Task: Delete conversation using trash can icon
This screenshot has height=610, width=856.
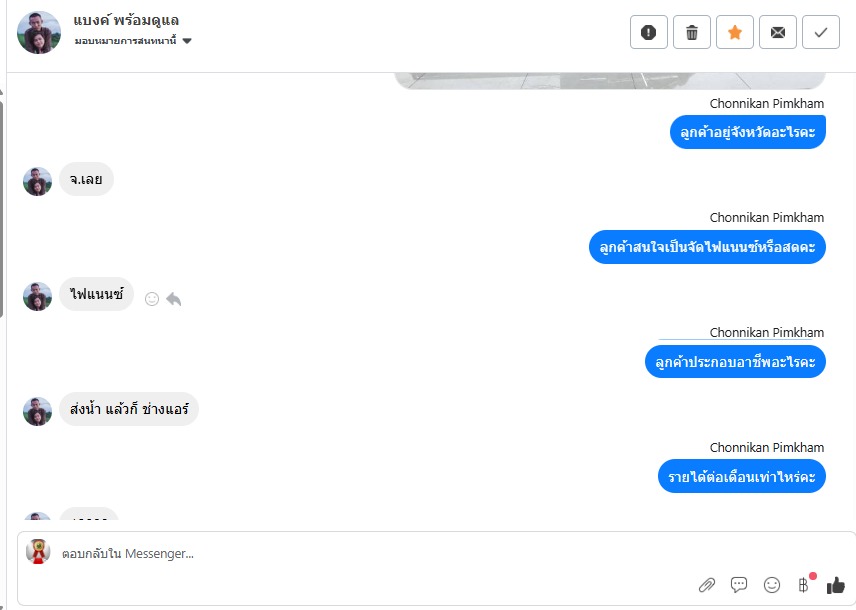Action: click(x=692, y=33)
